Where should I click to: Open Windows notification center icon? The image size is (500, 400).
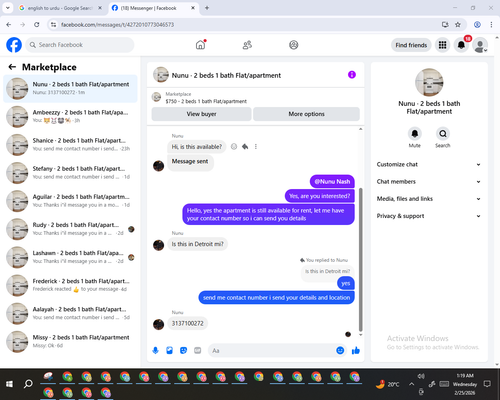[487, 384]
